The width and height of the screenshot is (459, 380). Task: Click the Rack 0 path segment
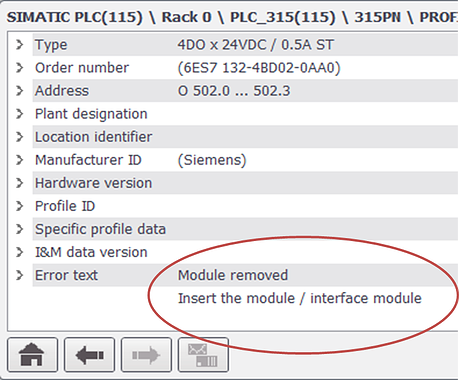(186, 17)
